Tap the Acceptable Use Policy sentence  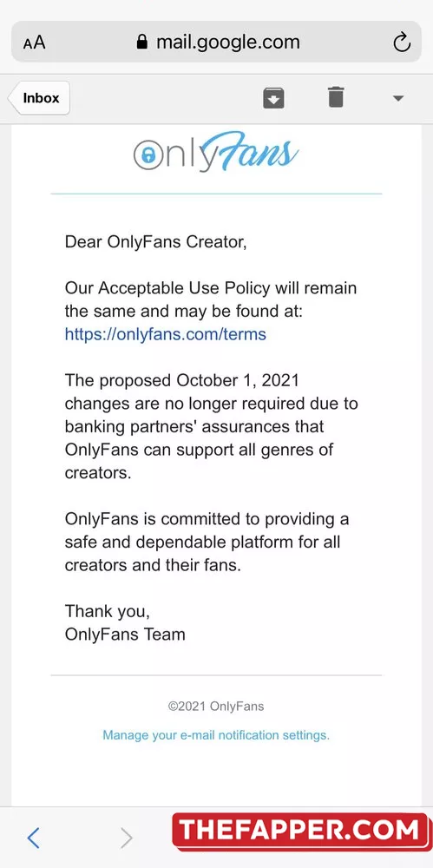(211, 299)
